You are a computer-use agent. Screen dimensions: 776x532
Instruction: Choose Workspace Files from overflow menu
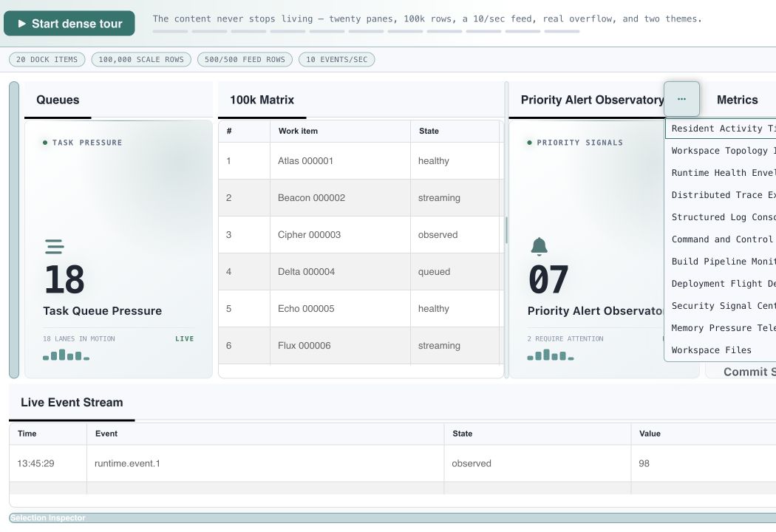[x=721, y=350]
